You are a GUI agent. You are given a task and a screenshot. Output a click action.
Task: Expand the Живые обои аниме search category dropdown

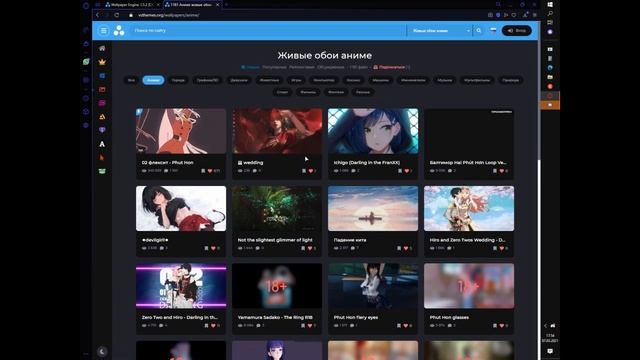pyautogui.click(x=441, y=31)
